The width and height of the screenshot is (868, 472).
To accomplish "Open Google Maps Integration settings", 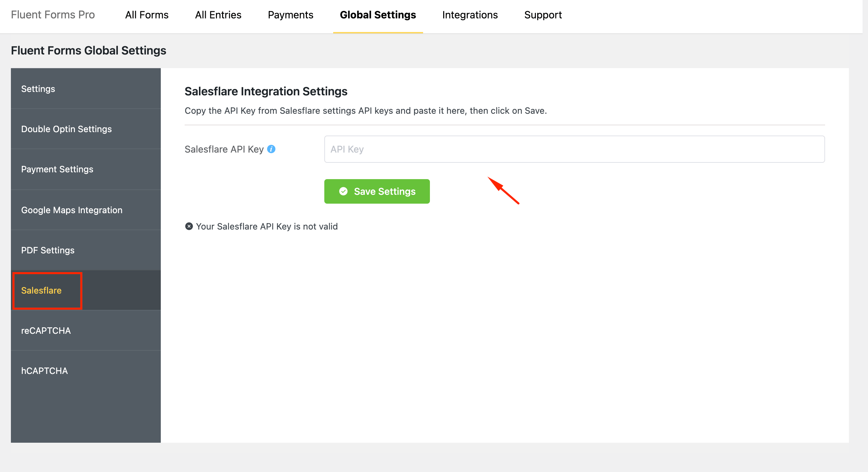I will coord(86,210).
